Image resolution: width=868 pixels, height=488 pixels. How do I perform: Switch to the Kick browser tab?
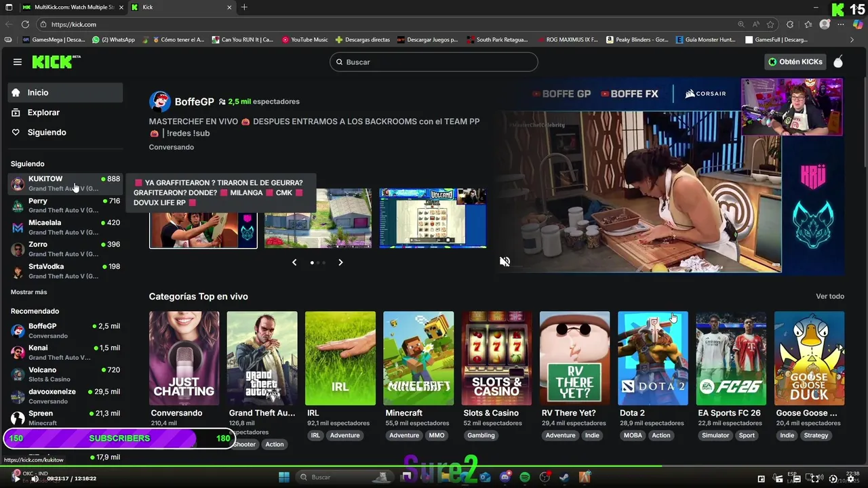182,7
